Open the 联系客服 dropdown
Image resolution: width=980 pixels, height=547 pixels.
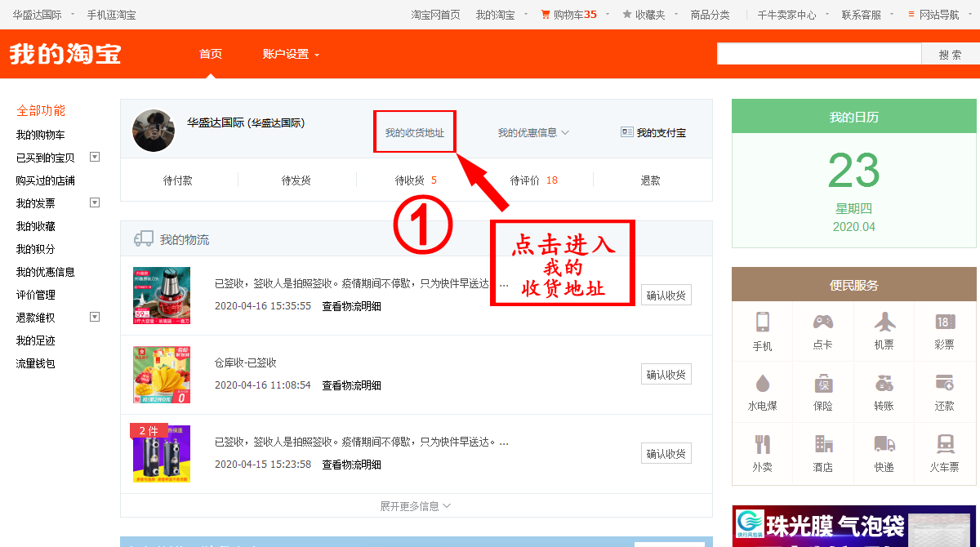[866, 15]
